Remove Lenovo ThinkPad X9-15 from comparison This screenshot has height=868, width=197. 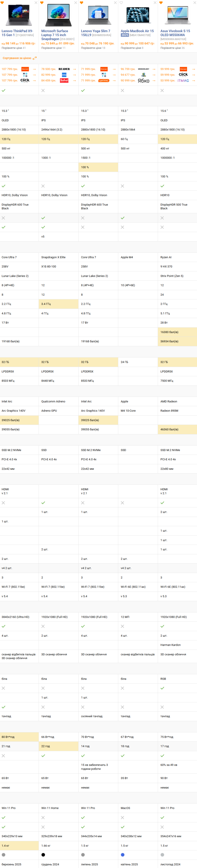(x=36, y=3)
